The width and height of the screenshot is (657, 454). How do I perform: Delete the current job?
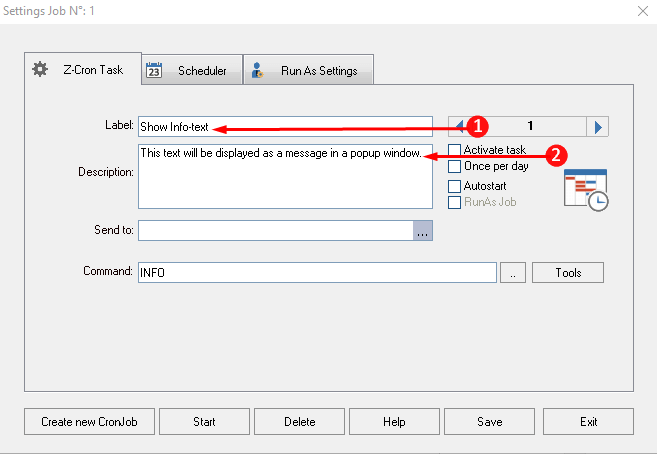(x=300, y=422)
